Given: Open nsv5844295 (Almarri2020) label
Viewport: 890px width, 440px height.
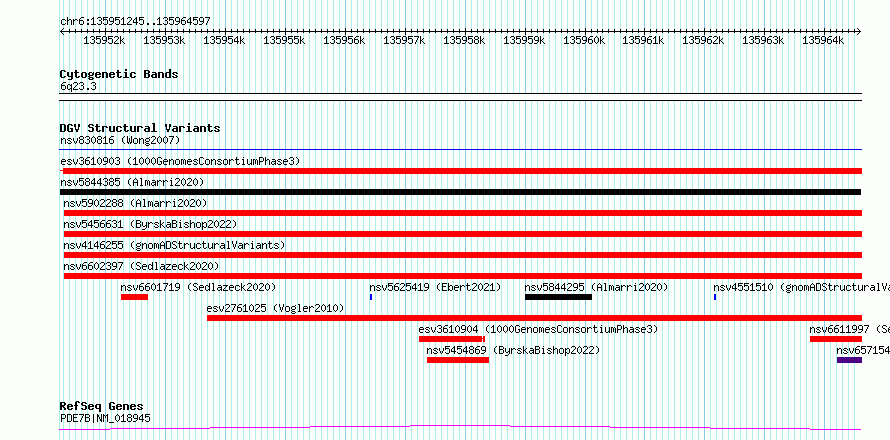Looking at the screenshot, I should click(x=597, y=287).
